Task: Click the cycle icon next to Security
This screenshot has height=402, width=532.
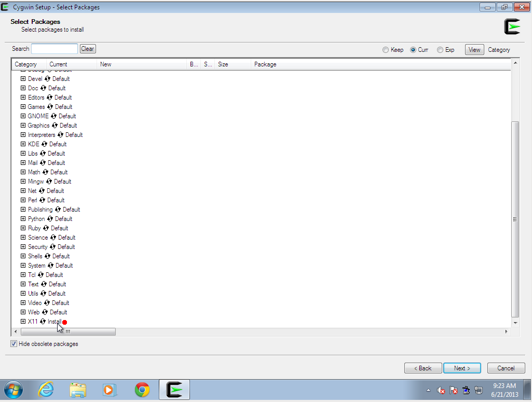Action: click(52, 246)
